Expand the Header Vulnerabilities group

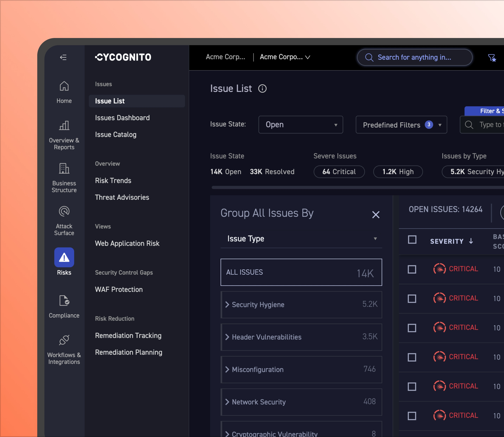pyautogui.click(x=301, y=337)
